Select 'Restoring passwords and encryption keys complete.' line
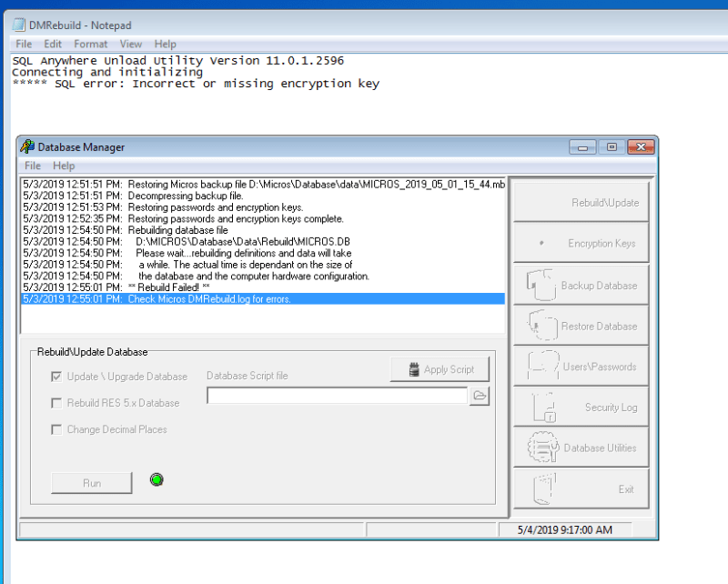This screenshot has width=728, height=584. pyautogui.click(x=263, y=218)
